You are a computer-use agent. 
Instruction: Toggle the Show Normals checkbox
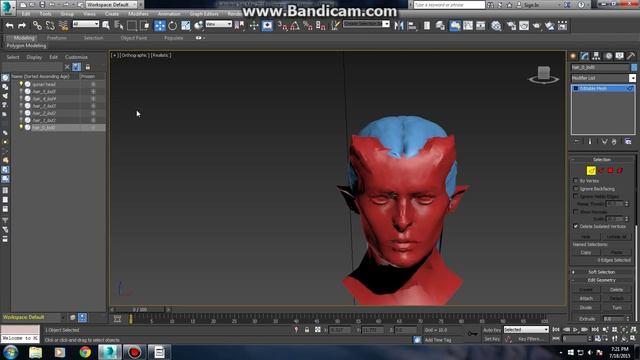coord(576,212)
